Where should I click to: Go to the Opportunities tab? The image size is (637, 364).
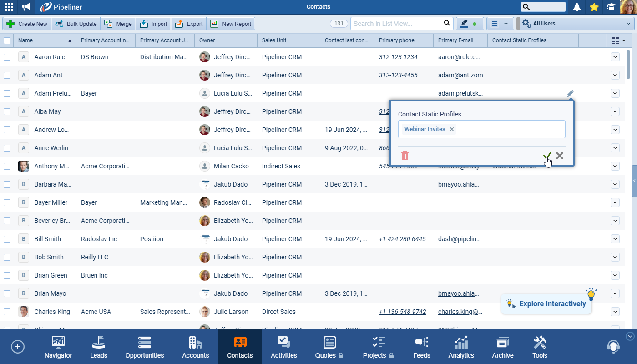click(145, 348)
